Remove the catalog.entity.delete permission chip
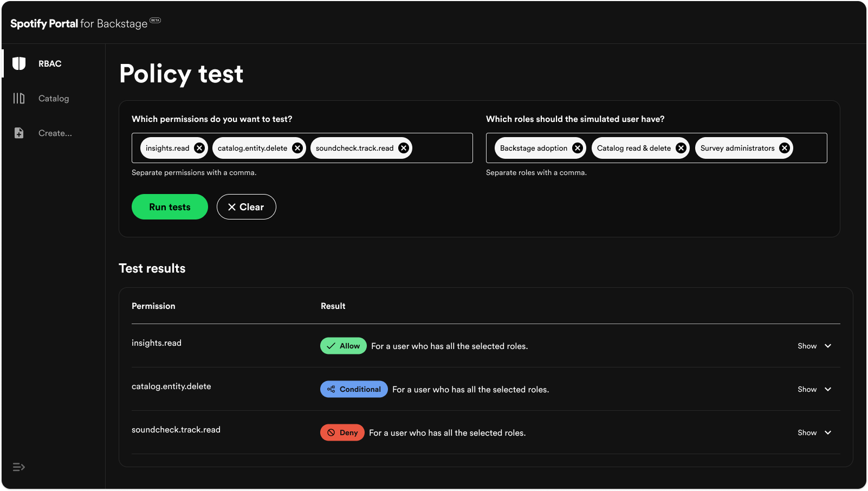 coord(297,147)
